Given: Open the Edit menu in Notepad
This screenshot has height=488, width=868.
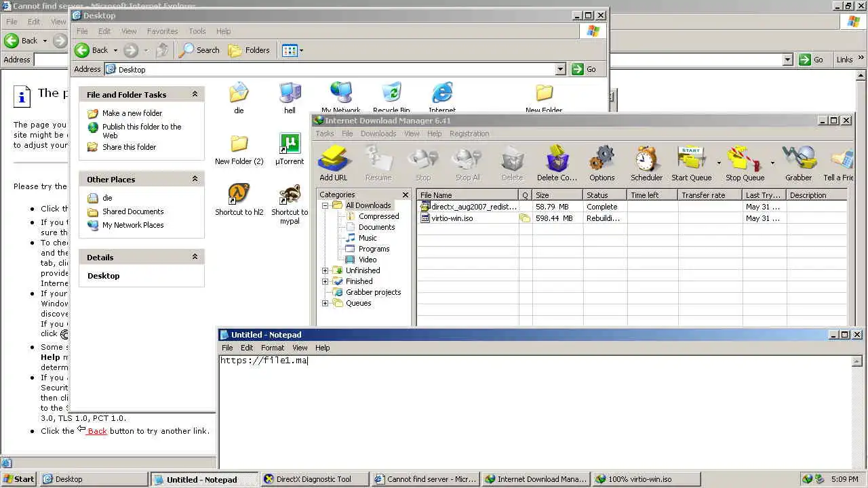Looking at the screenshot, I should coord(247,348).
